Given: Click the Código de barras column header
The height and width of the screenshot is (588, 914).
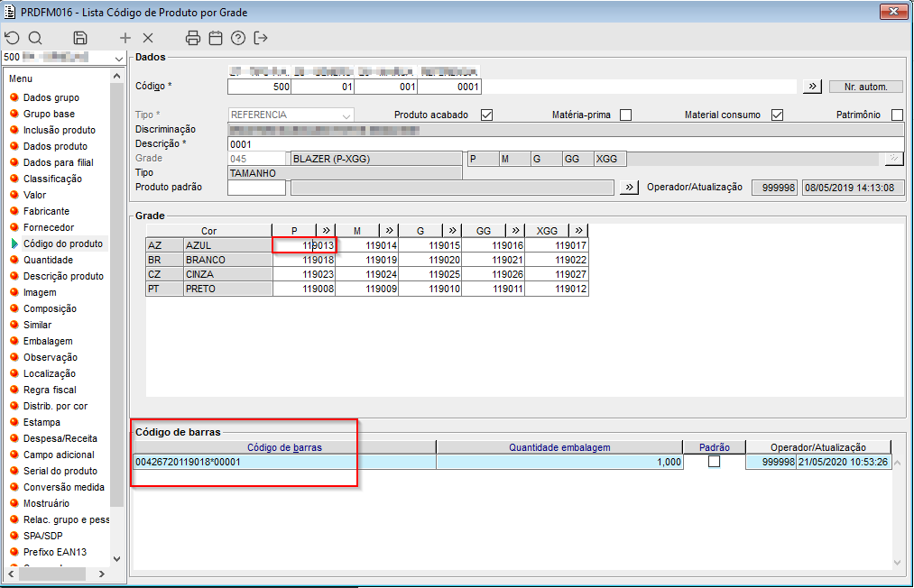Looking at the screenshot, I should click(x=284, y=447).
